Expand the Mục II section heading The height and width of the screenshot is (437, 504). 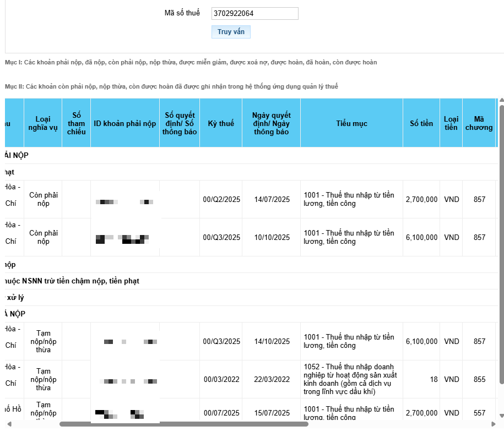171,86
